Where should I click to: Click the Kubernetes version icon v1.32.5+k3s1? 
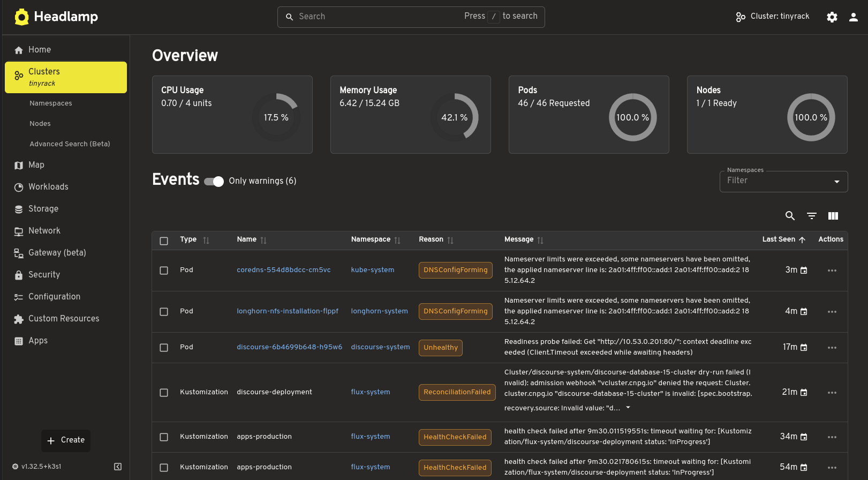(x=16, y=467)
